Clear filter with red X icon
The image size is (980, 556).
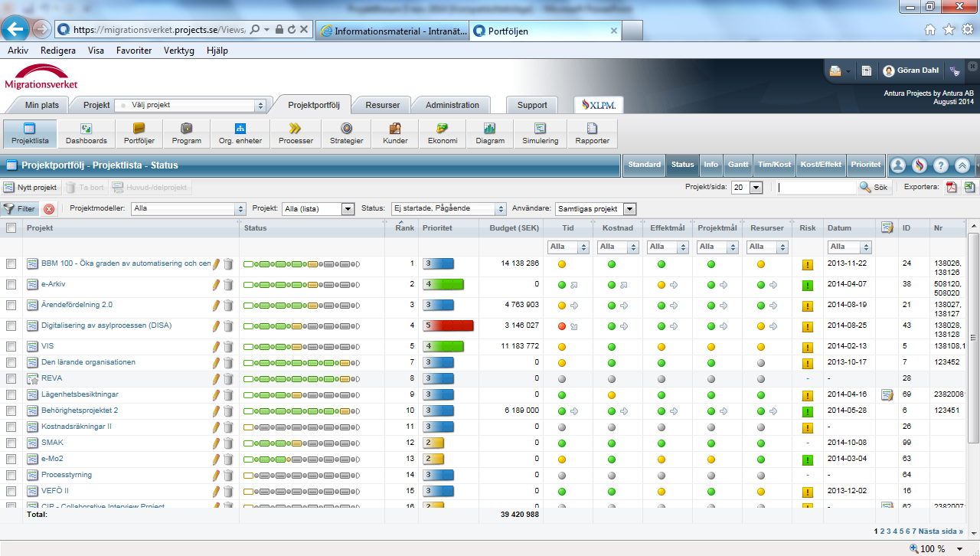click(x=49, y=208)
